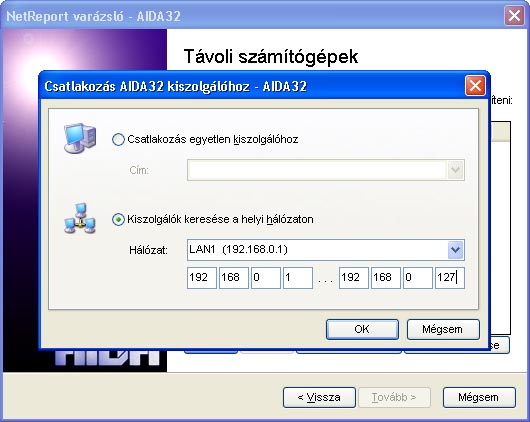This screenshot has height=422, width=530.
Task: Click the LAN1 (192.168.0.1) combo box
Action: (x=326, y=250)
